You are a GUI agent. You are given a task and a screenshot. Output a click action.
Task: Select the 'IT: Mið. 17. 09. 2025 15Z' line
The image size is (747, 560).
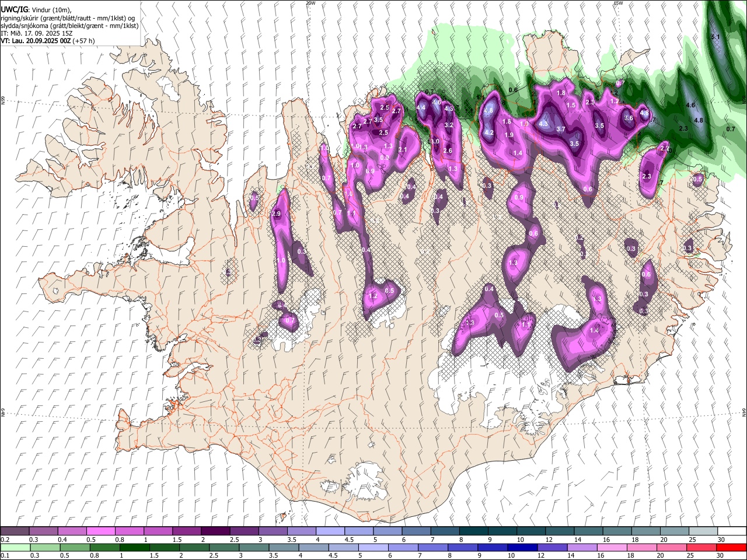(37, 33)
